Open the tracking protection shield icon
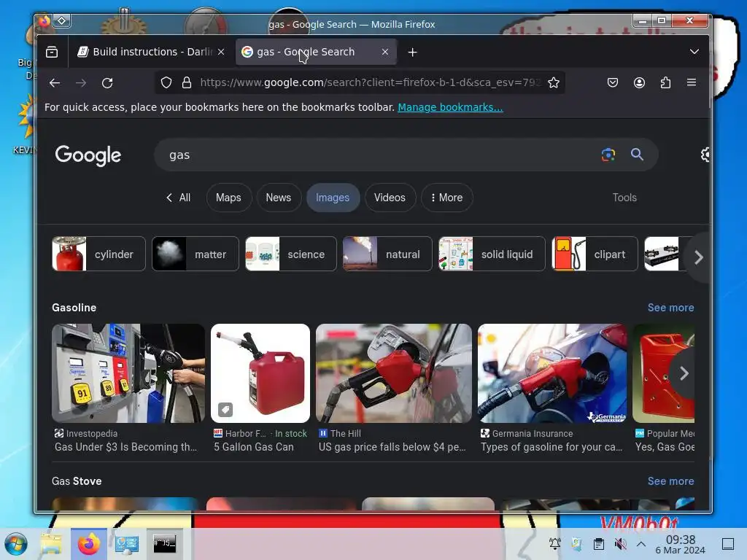Screen dimensions: 747x560 click(x=166, y=83)
